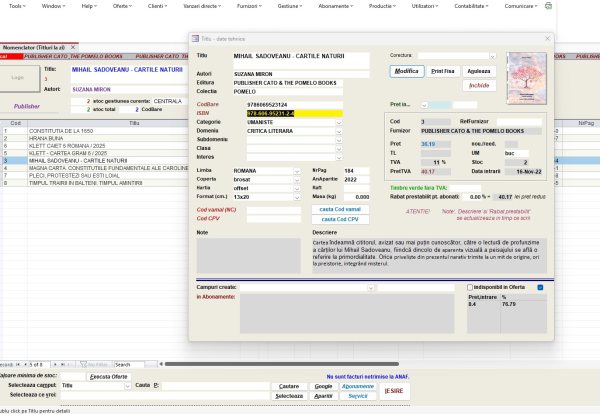
Task: Expand the Coperta dropdown showing brosat
Action: click(x=297, y=180)
